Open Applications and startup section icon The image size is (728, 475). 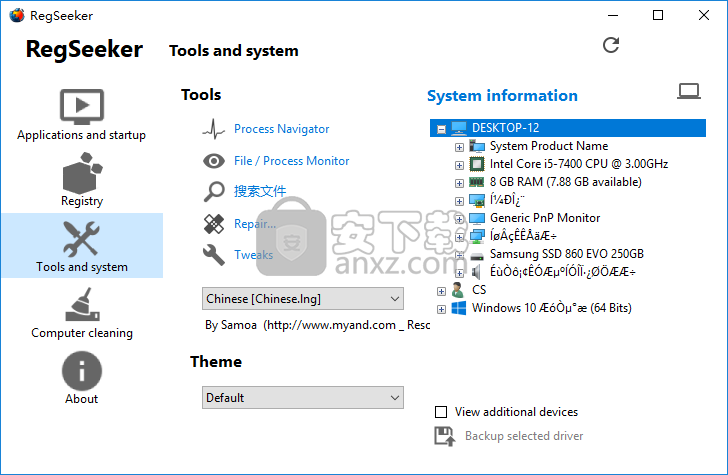click(x=82, y=106)
